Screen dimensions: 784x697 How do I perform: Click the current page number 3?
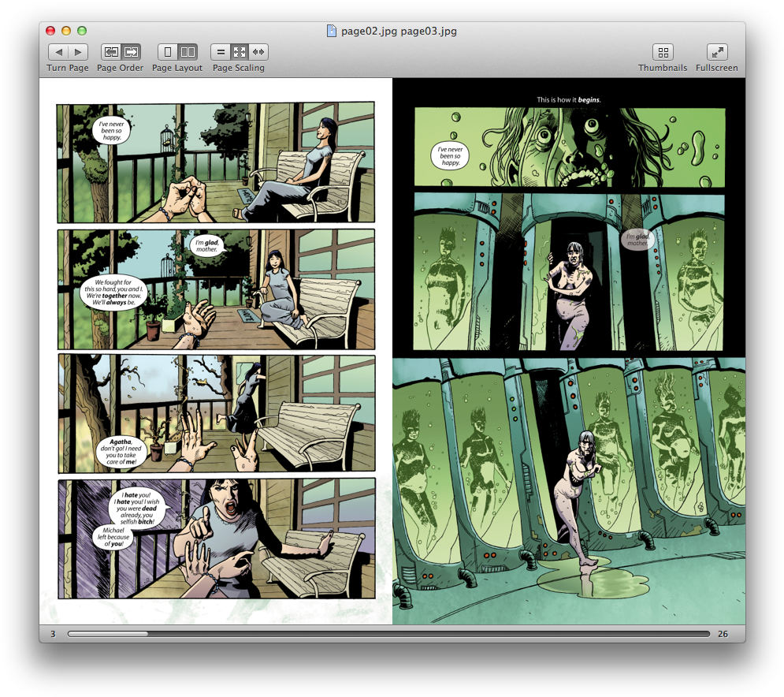pyautogui.click(x=53, y=634)
